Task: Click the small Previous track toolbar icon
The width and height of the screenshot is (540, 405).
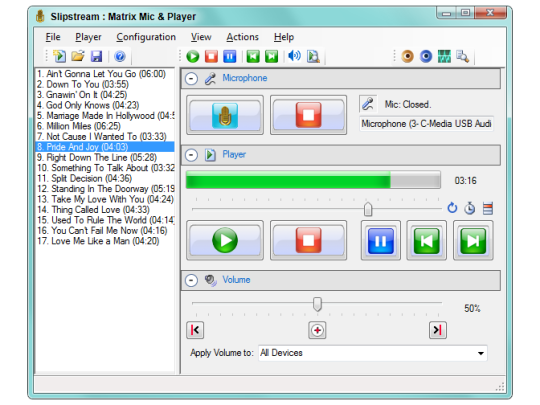Action: 253,56
